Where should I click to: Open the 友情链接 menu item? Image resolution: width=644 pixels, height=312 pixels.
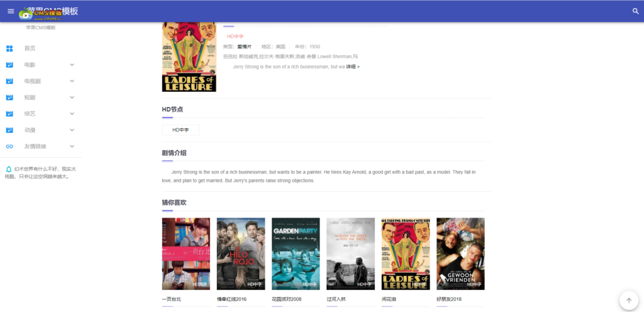35,147
